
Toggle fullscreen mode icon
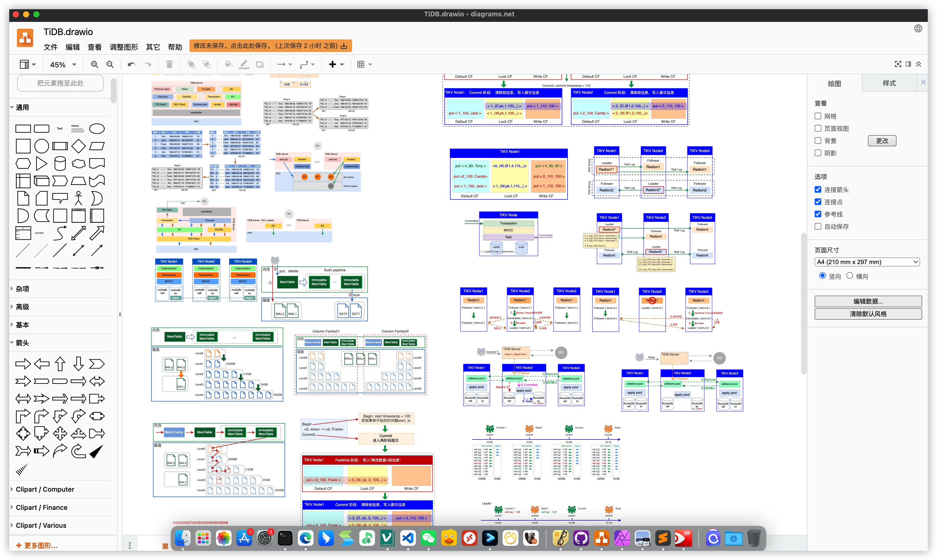[898, 64]
